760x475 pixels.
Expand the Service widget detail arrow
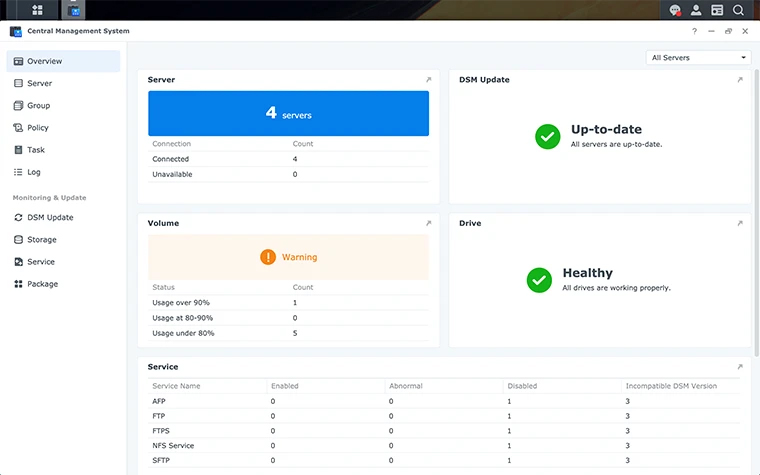click(740, 367)
